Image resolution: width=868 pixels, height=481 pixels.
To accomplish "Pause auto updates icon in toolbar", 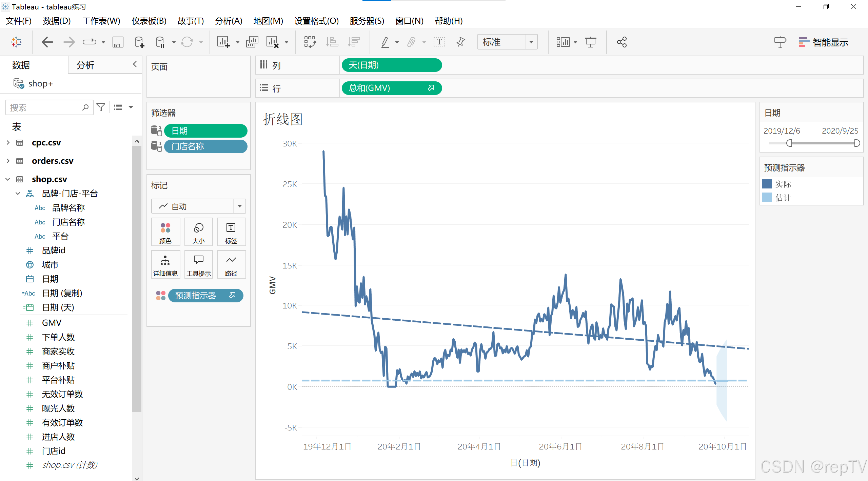I will pyautogui.click(x=160, y=42).
